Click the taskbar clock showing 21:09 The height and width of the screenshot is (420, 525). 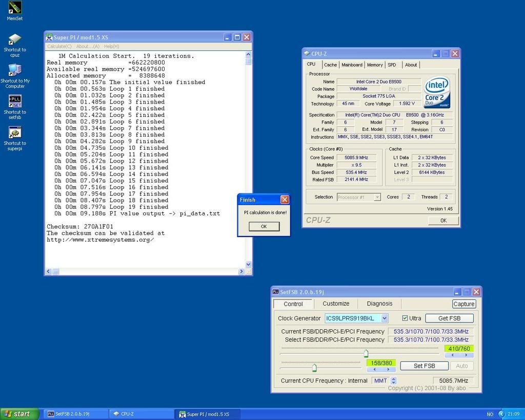click(x=514, y=414)
